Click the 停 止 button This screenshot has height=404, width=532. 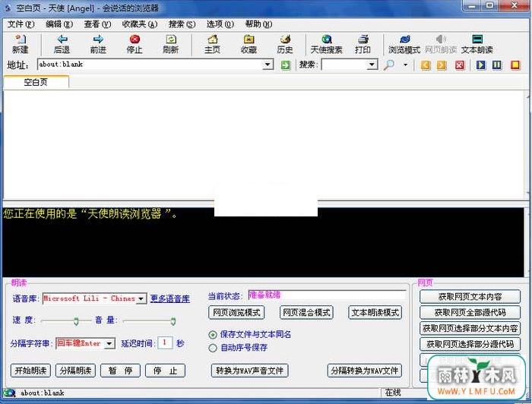pyautogui.click(x=165, y=371)
